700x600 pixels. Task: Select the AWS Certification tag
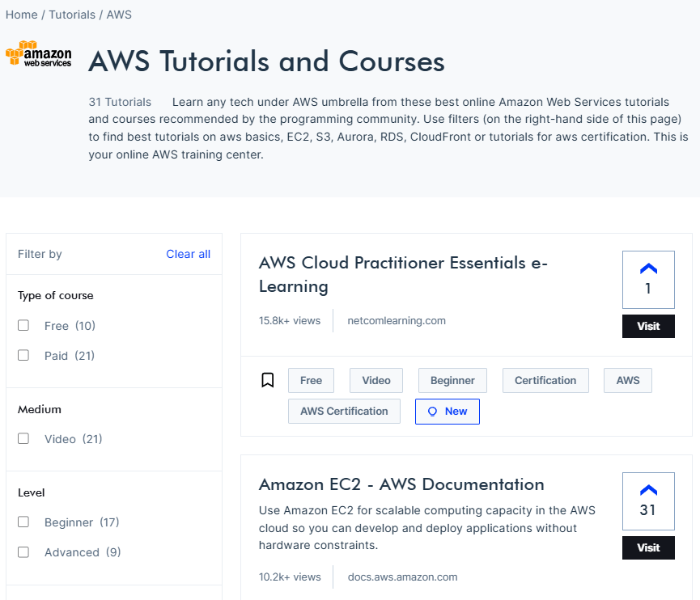pyautogui.click(x=344, y=412)
